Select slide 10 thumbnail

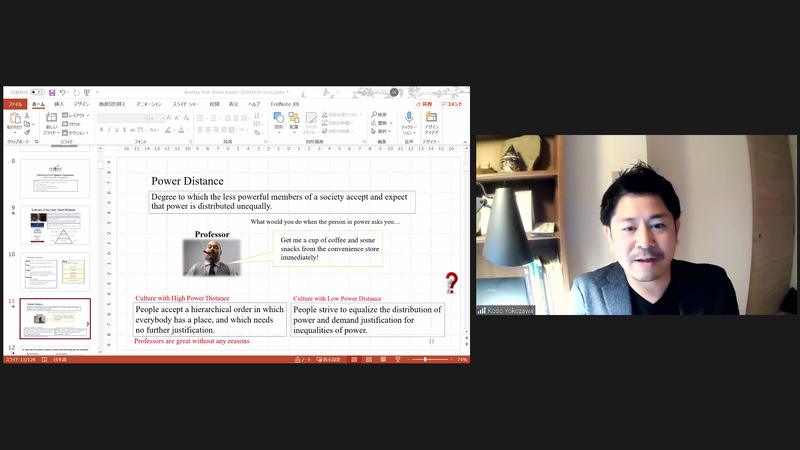coord(55,272)
